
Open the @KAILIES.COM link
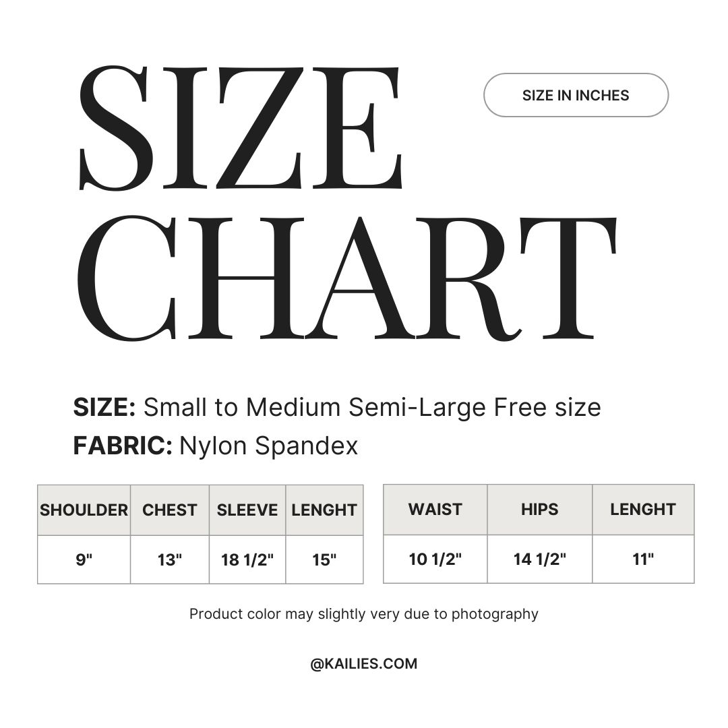click(x=364, y=663)
